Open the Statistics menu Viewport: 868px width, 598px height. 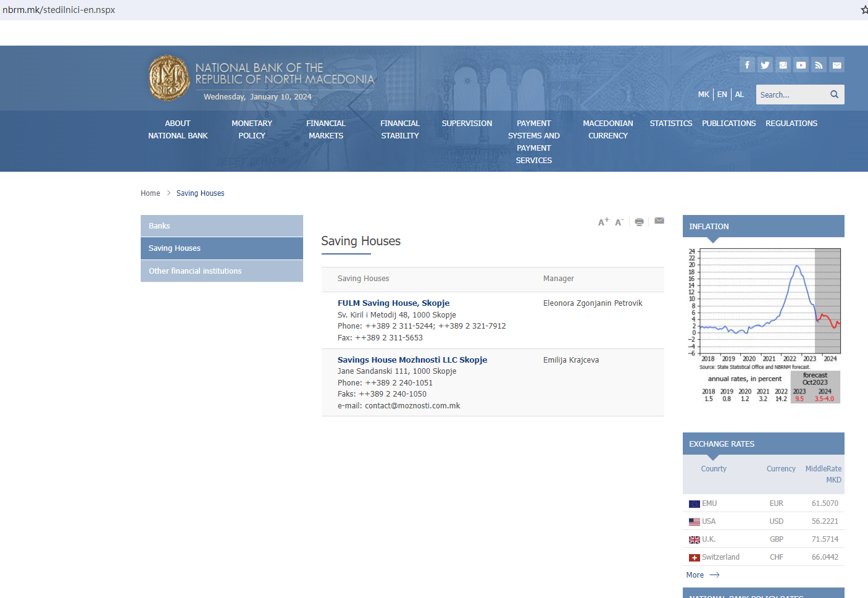[670, 124]
